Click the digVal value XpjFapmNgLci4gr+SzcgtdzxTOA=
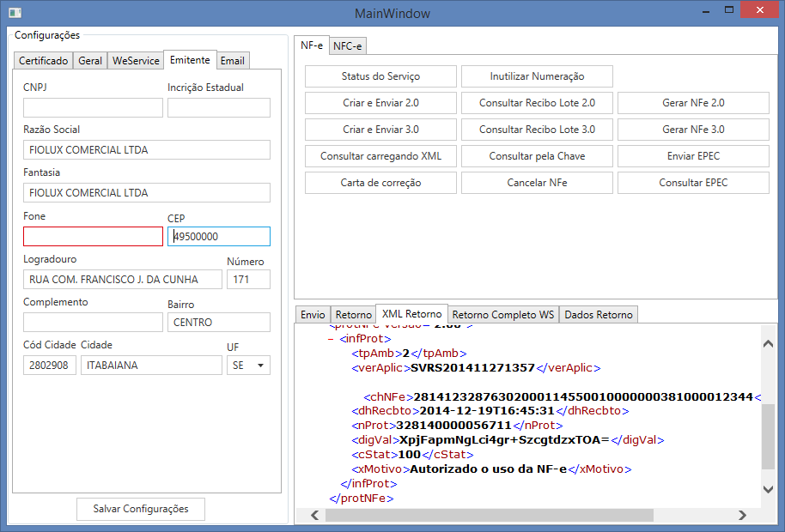Screen dimensions: 785x532 click(x=504, y=440)
